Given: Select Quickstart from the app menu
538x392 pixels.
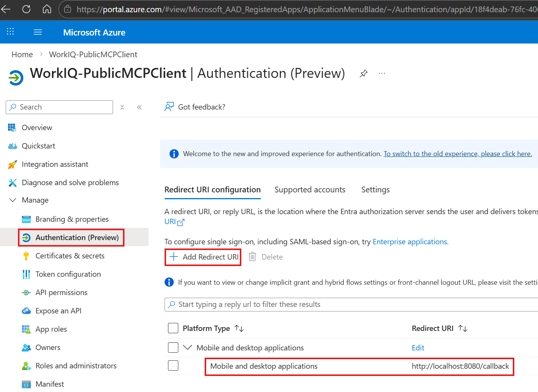Looking at the screenshot, I should pyautogui.click(x=38, y=146).
